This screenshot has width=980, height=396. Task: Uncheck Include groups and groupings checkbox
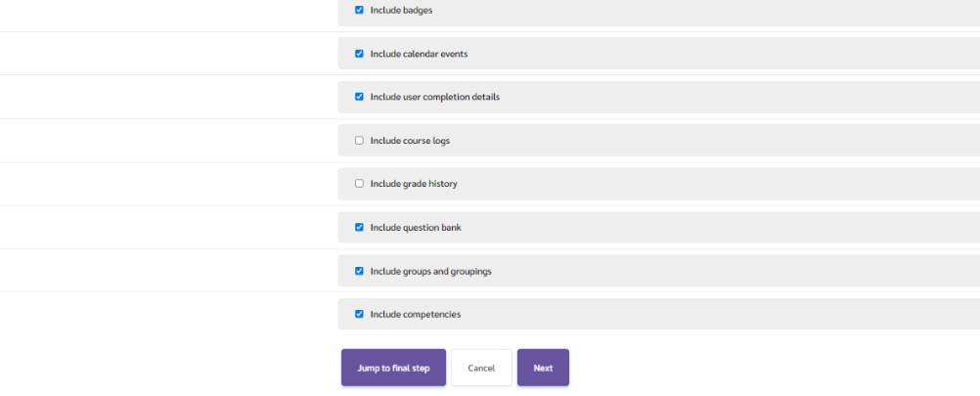click(x=359, y=271)
